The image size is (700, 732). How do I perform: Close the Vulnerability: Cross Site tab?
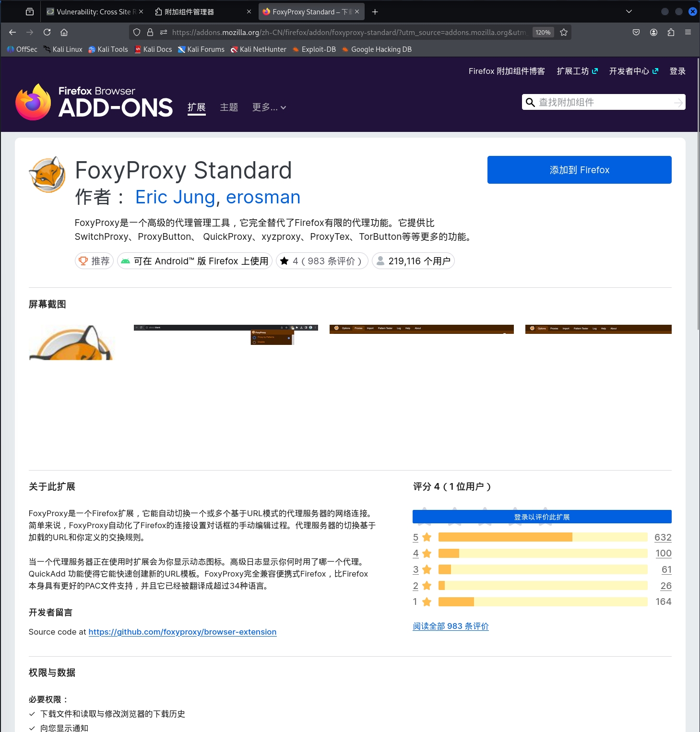[141, 12]
